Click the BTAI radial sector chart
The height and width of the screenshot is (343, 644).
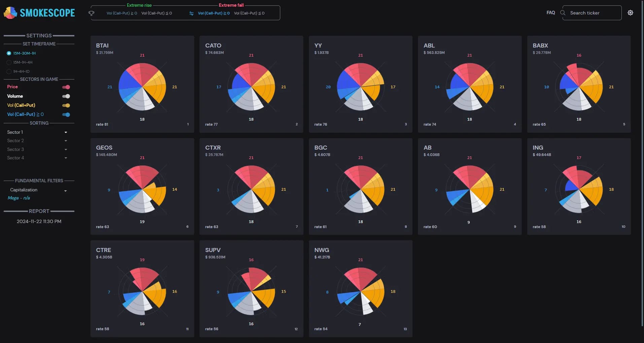point(142,87)
